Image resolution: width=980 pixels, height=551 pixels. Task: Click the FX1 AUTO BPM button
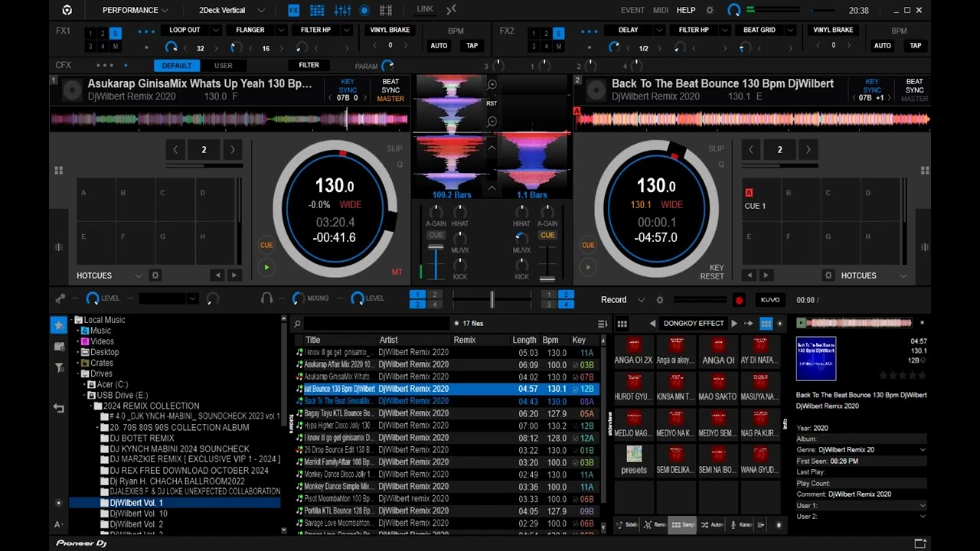pyautogui.click(x=439, y=45)
